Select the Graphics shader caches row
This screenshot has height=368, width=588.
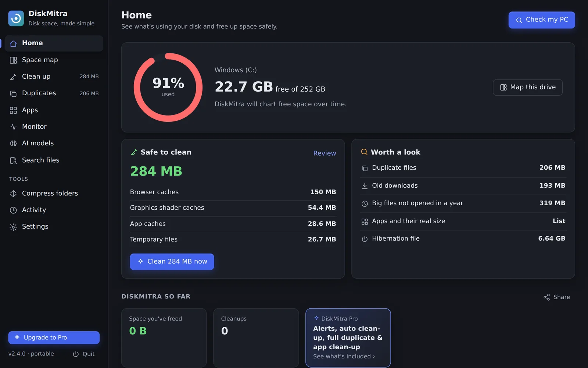pyautogui.click(x=233, y=208)
